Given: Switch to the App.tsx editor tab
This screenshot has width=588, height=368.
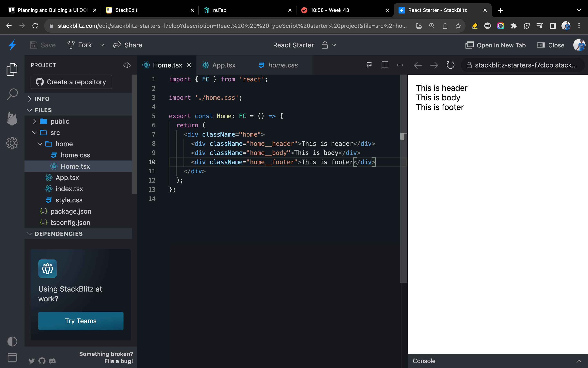Looking at the screenshot, I should tap(224, 65).
